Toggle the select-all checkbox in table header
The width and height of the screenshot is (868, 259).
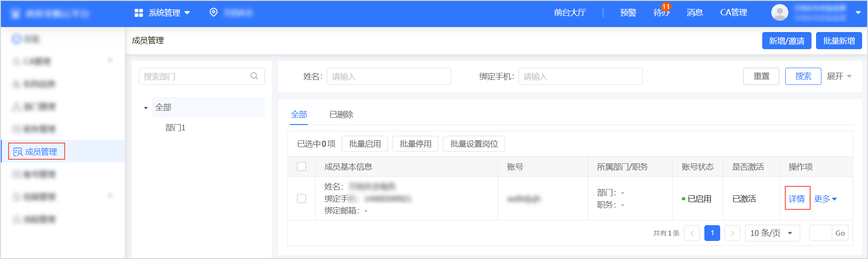pyautogui.click(x=302, y=166)
